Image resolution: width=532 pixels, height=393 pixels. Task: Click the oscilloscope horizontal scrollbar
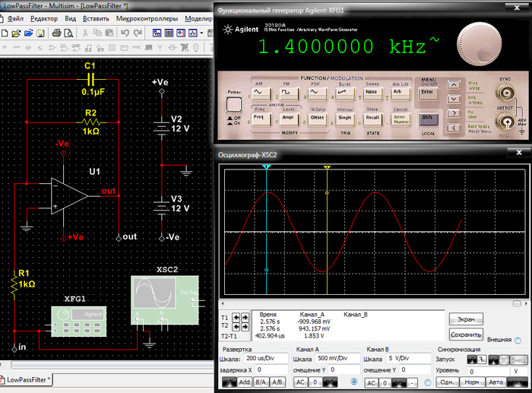click(374, 303)
